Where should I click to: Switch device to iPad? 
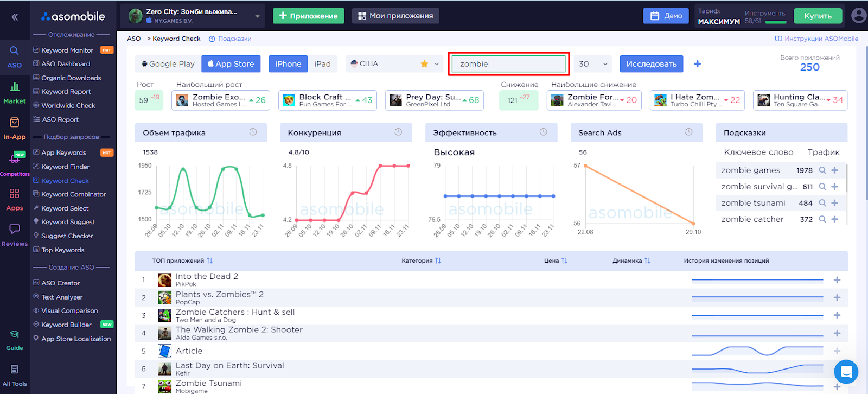322,64
